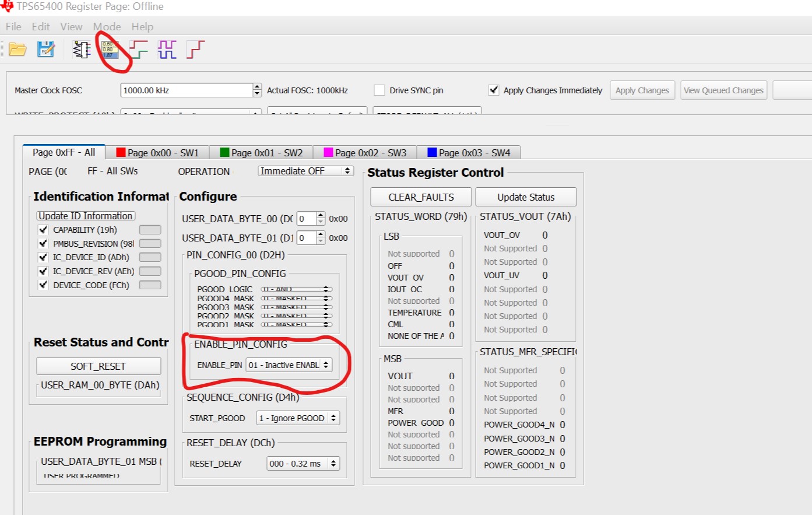Open the File menu
The height and width of the screenshot is (515, 812).
point(13,27)
